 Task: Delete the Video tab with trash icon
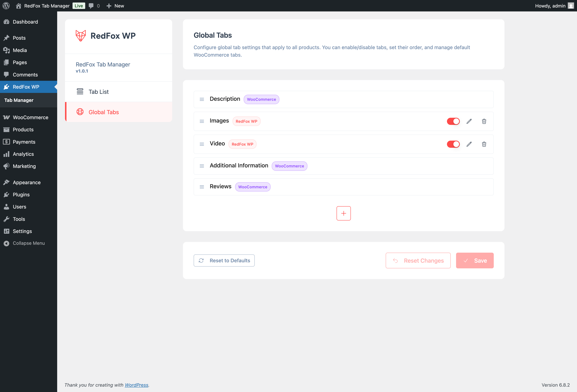[484, 144]
